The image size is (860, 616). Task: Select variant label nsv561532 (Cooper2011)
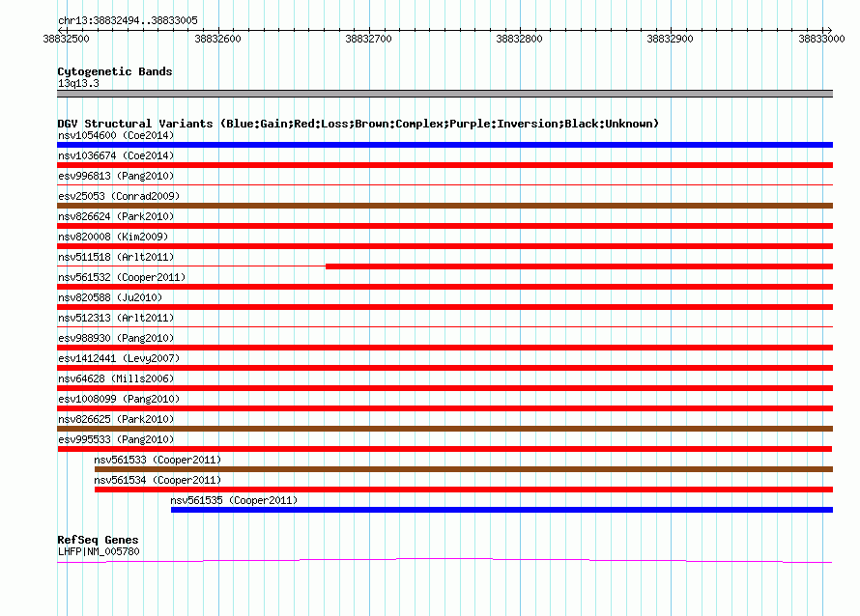pos(122,277)
